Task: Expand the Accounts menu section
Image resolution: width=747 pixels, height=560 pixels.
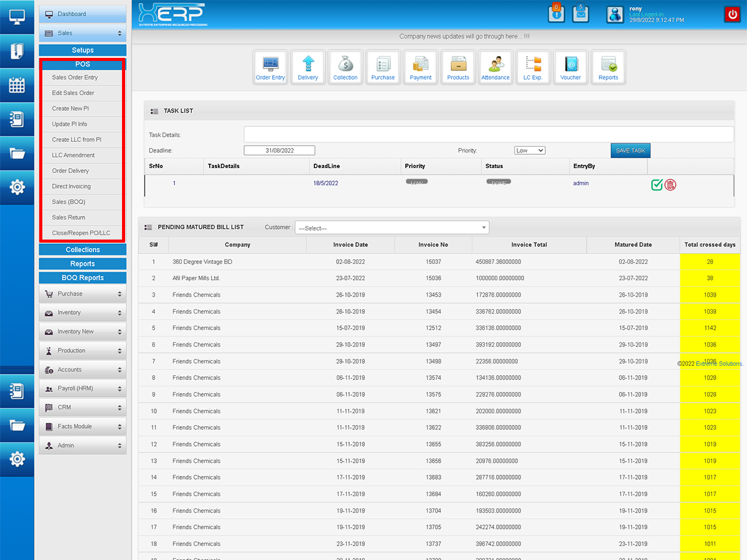Action: (83, 370)
